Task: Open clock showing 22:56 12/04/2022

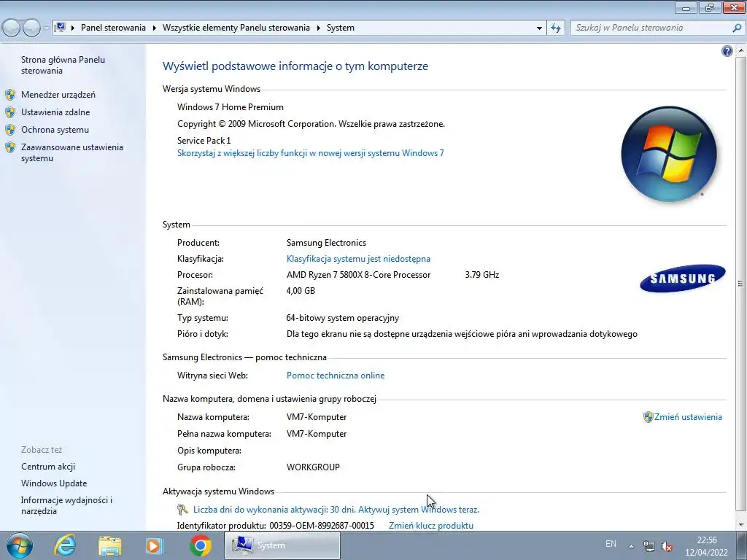Action: tap(706, 546)
